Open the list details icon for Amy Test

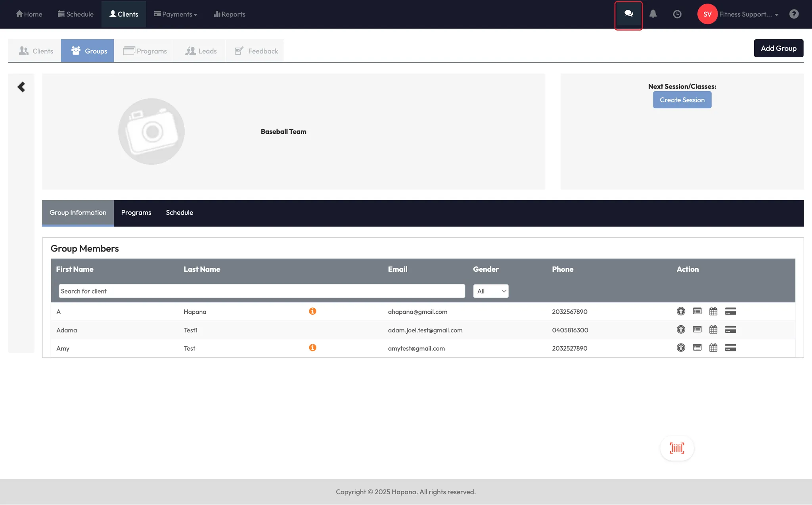(x=697, y=348)
